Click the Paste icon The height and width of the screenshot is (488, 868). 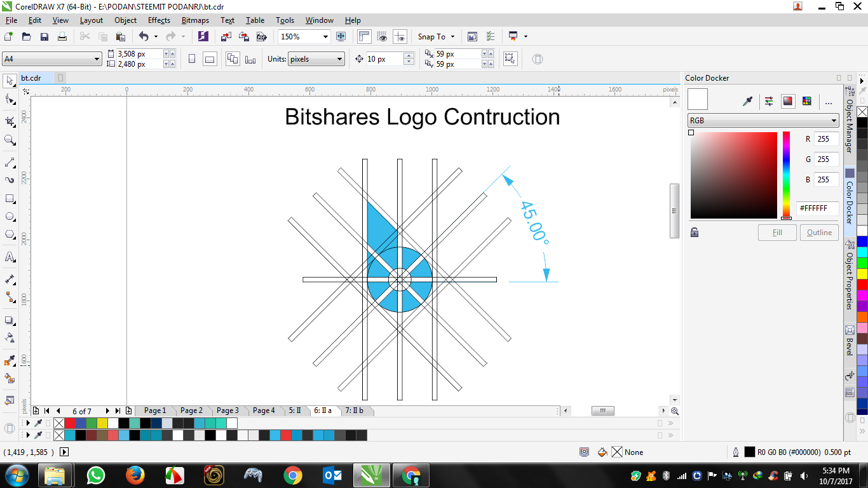pos(121,37)
